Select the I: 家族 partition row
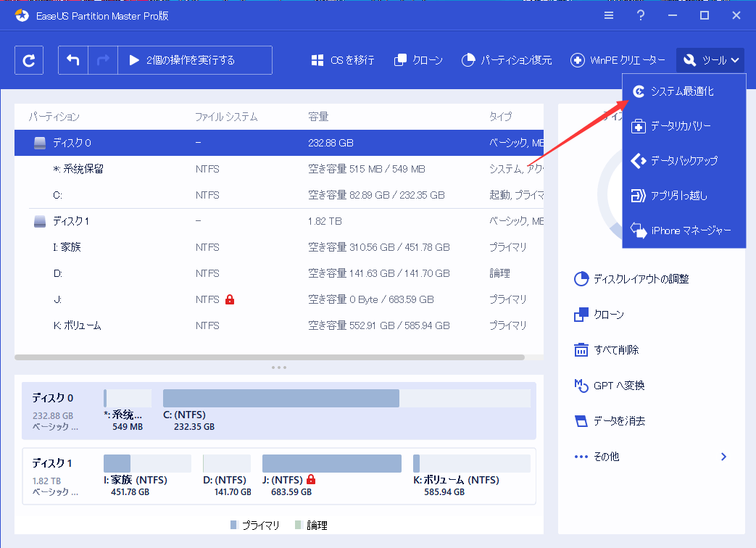Screen dimensions: 756x548 pyautogui.click(x=279, y=247)
